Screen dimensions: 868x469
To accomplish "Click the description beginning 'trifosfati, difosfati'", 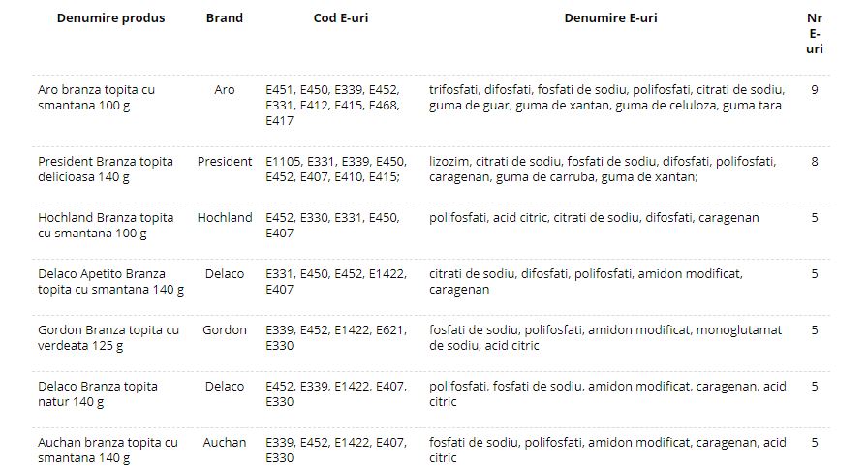I will click(607, 98).
